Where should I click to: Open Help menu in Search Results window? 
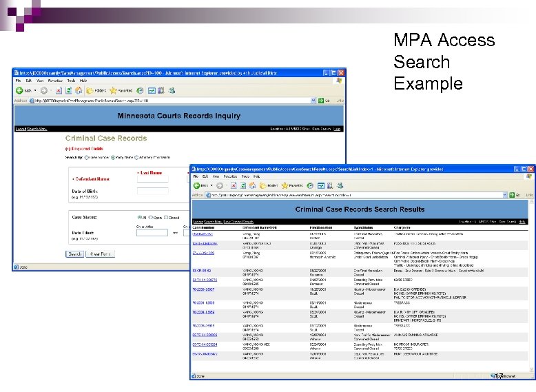pyautogui.click(x=256, y=176)
